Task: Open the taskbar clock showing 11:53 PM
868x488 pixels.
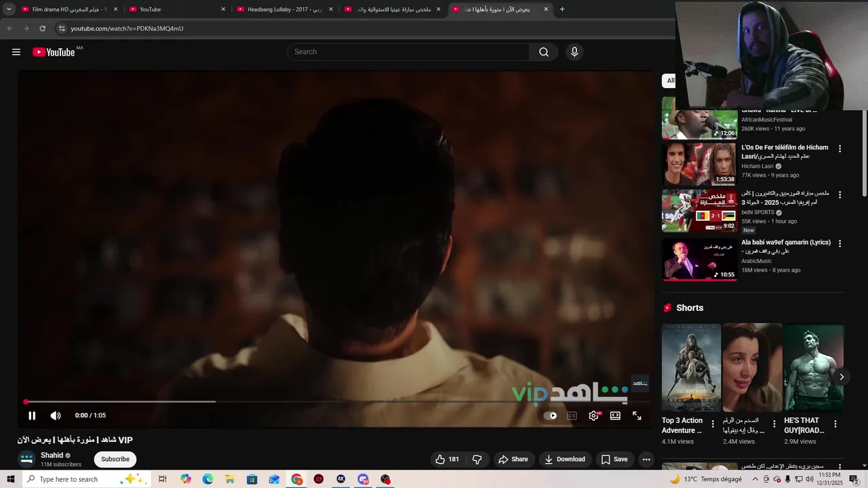Action: pos(831,479)
